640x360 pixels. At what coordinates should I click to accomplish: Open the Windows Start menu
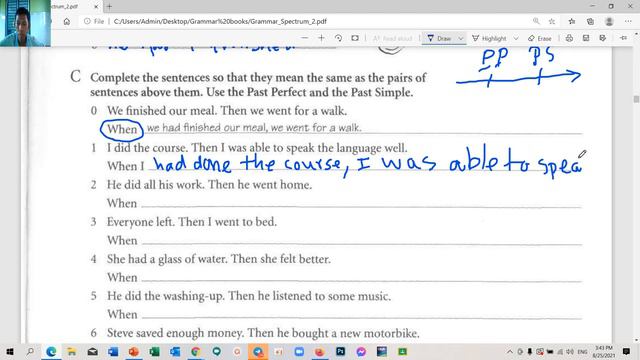(10, 351)
